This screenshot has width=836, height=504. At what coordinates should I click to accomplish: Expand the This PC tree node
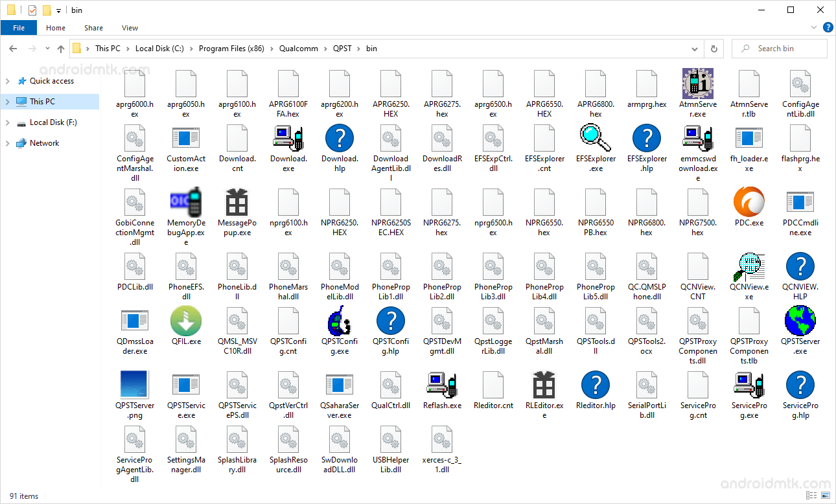8,102
